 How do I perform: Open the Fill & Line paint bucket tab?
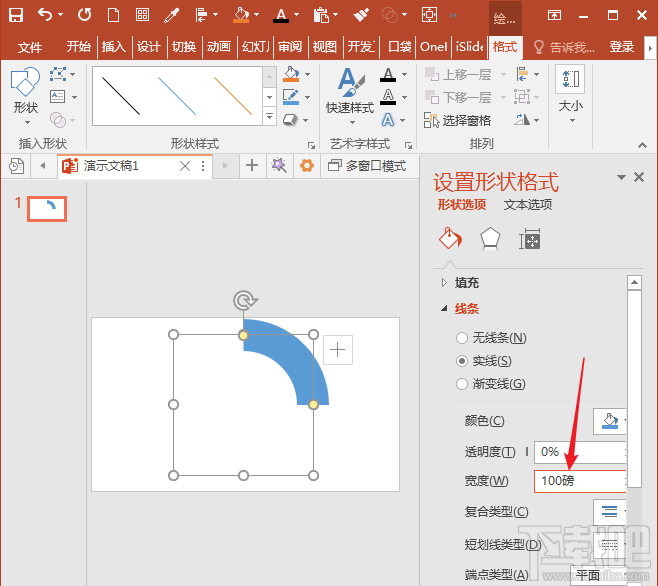click(x=451, y=238)
